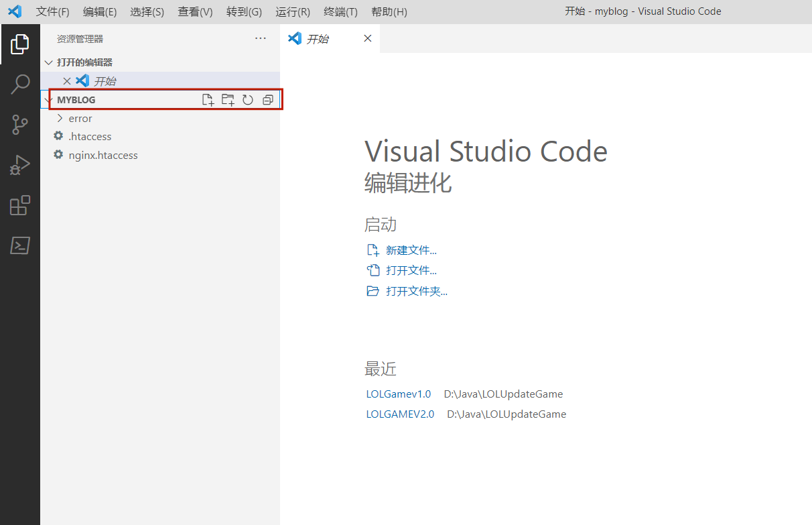
Task: Expand the error folder
Action: point(60,118)
